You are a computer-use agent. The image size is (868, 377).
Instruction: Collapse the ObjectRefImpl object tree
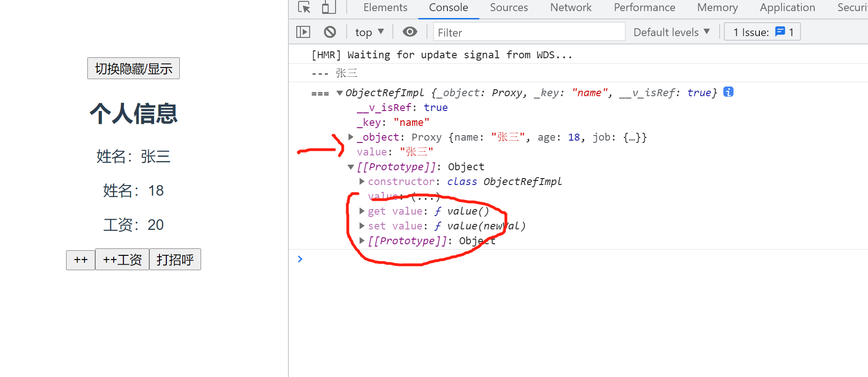click(340, 93)
